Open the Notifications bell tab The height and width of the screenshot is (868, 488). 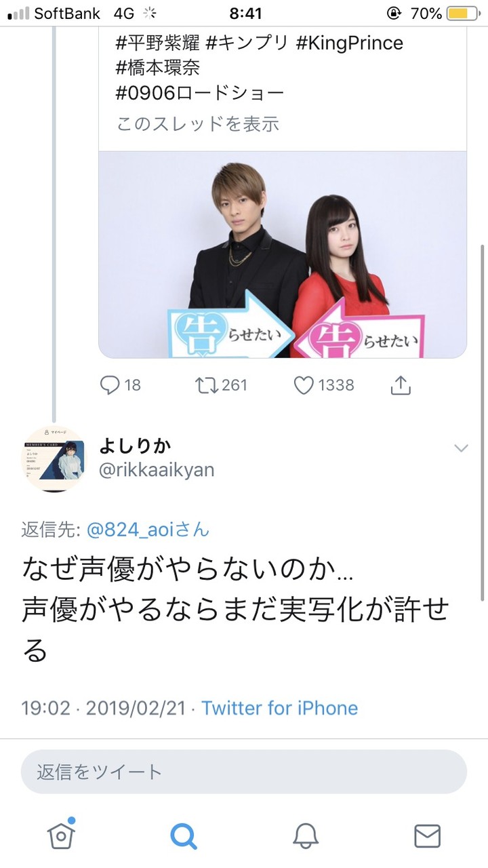[x=306, y=835]
